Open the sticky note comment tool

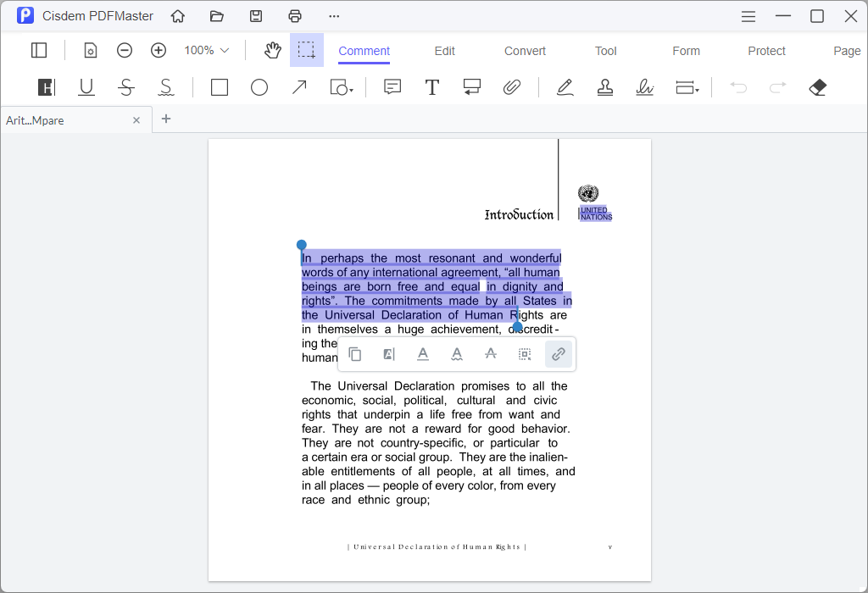point(392,87)
